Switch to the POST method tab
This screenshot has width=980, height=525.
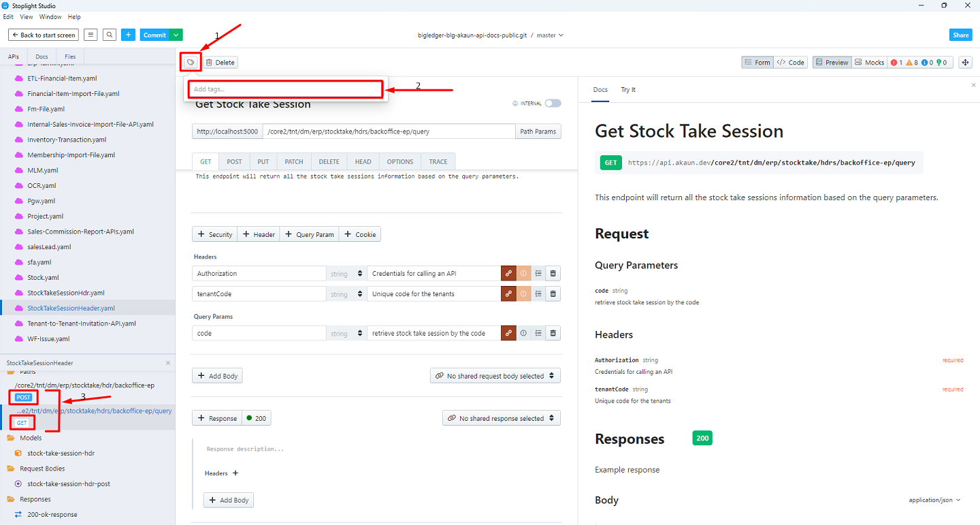pos(234,161)
